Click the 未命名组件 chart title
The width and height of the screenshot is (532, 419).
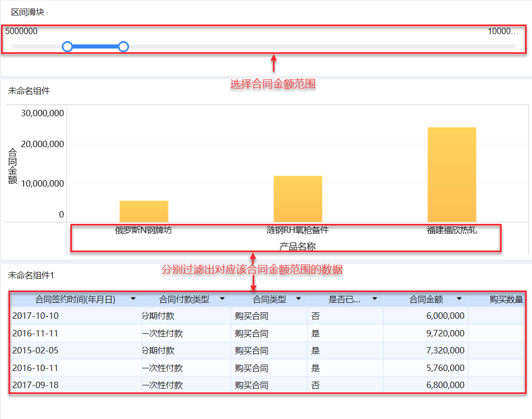tap(29, 91)
